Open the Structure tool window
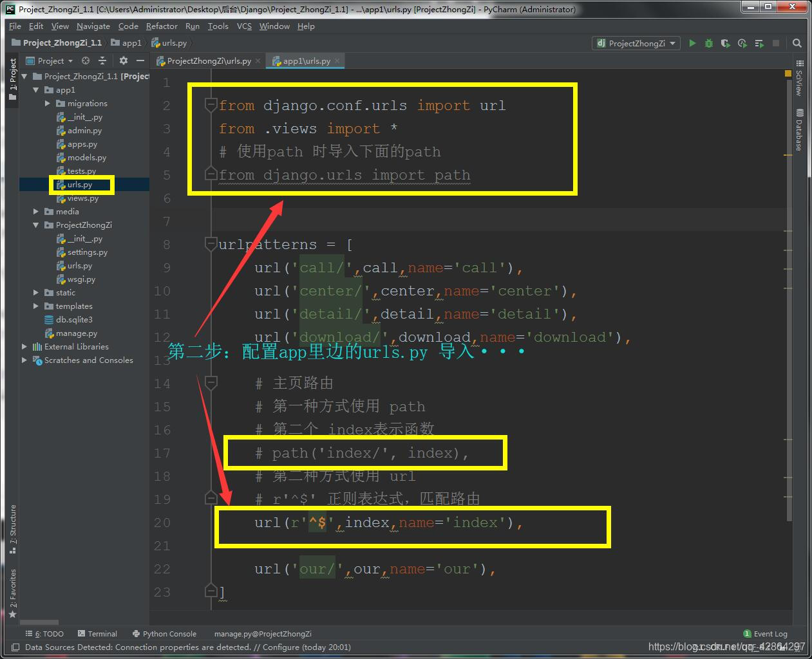 tap(13, 530)
